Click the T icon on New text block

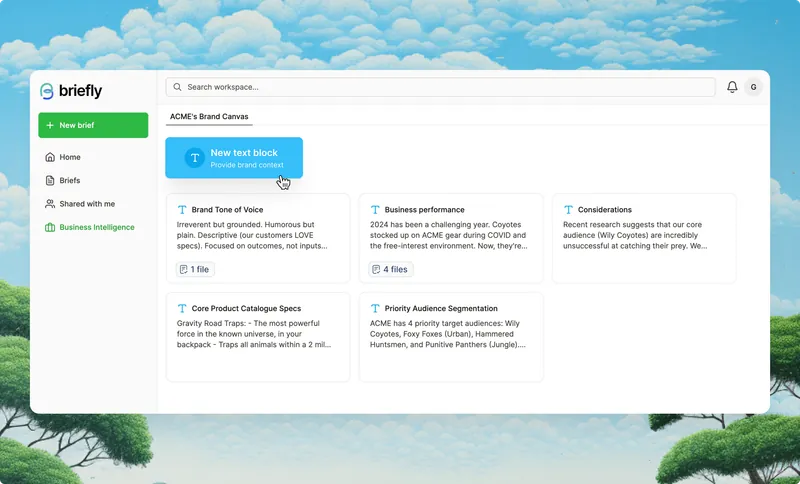(x=194, y=158)
